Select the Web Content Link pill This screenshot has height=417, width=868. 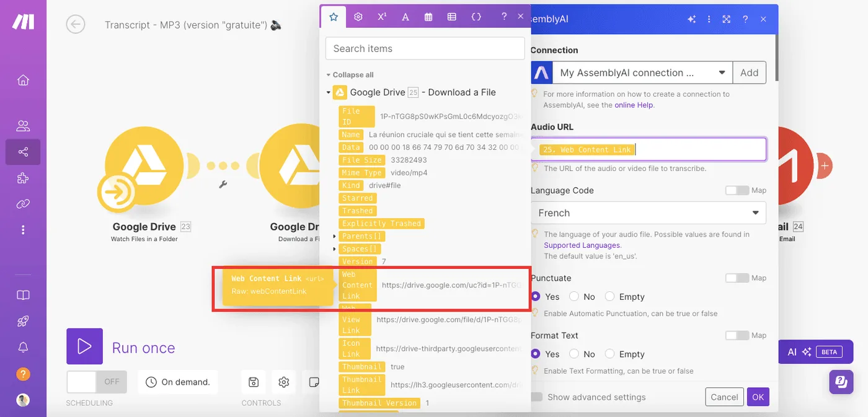(x=357, y=285)
